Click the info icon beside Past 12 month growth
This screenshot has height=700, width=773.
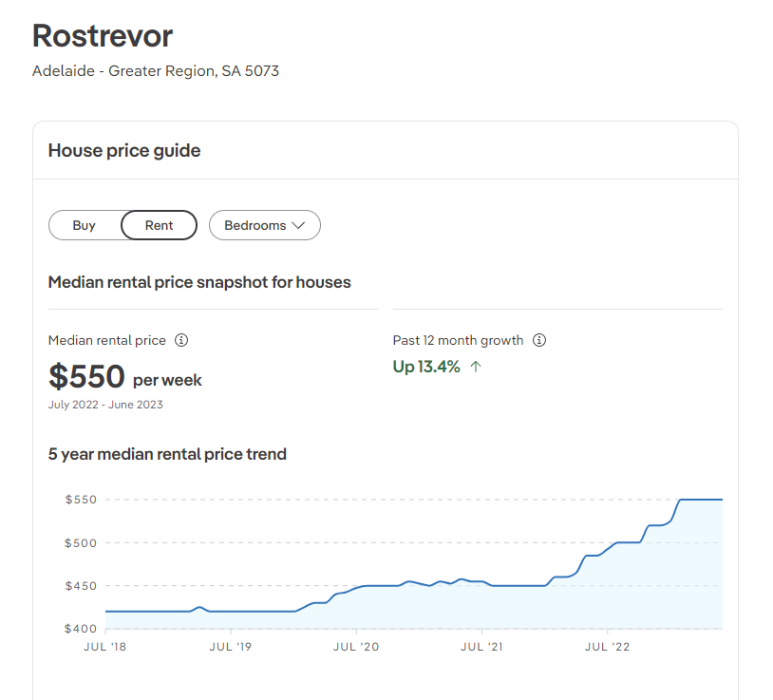click(x=539, y=340)
